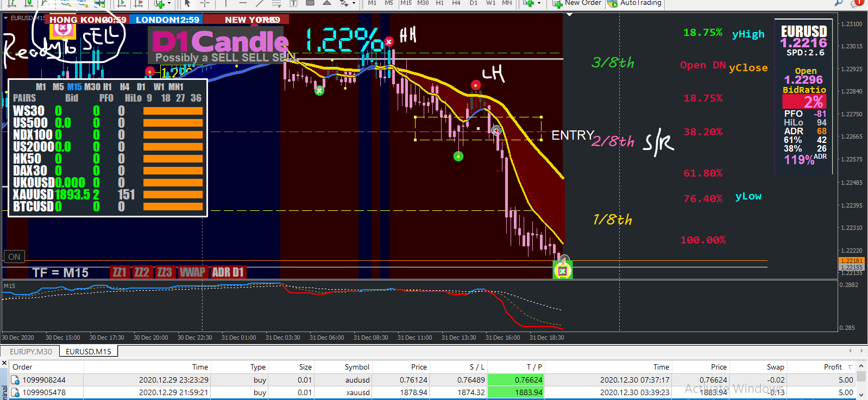
Task: Pick the vertical line drawing tool
Action: (225, 3)
